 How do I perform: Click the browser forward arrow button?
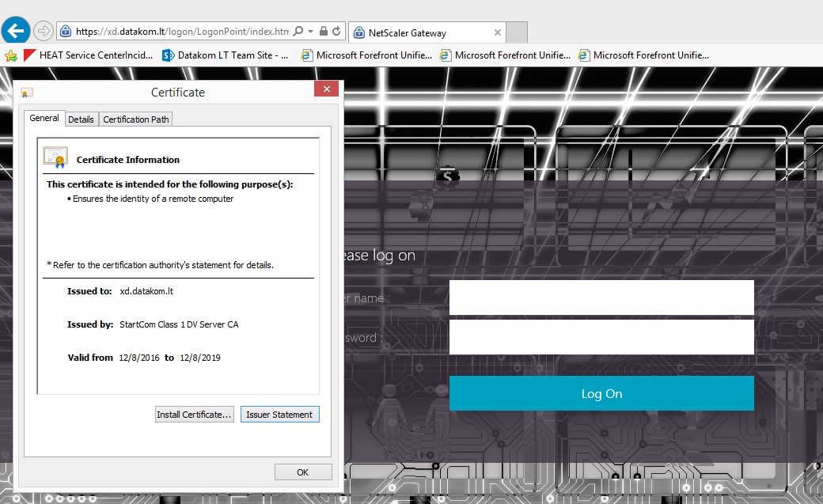click(43, 31)
